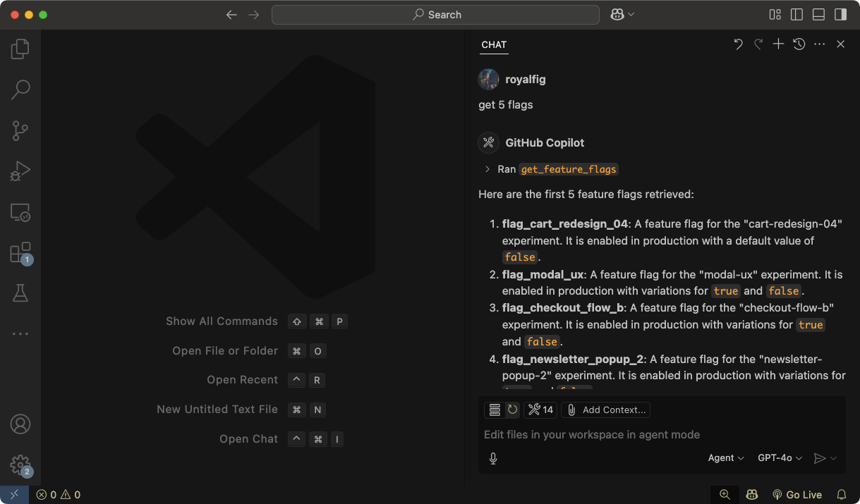Click the send message arrow
Screen dimensions: 860x504
pyautogui.click(x=819, y=458)
